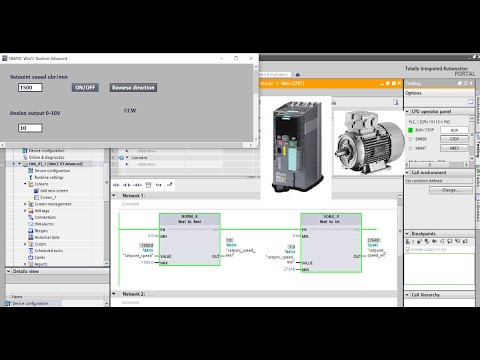Click the NORM_X block header

click(x=190, y=219)
